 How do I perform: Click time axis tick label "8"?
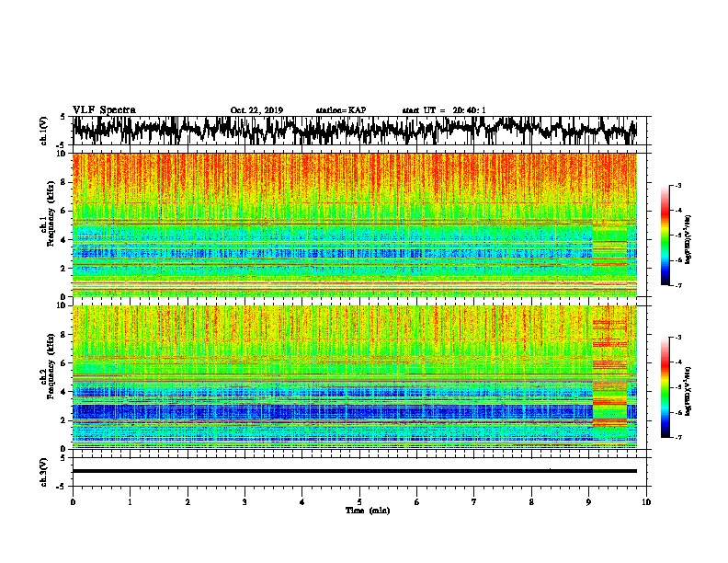[x=531, y=502]
